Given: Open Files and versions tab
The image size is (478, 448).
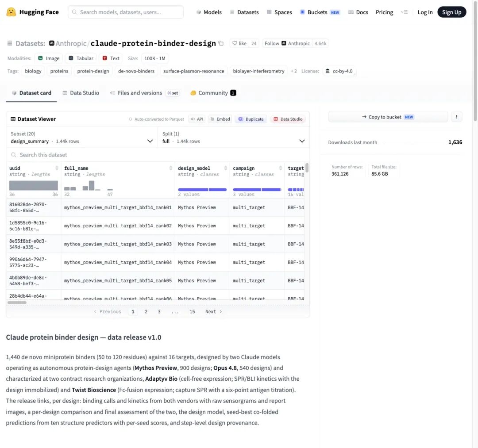Looking at the screenshot, I should pos(136,93).
